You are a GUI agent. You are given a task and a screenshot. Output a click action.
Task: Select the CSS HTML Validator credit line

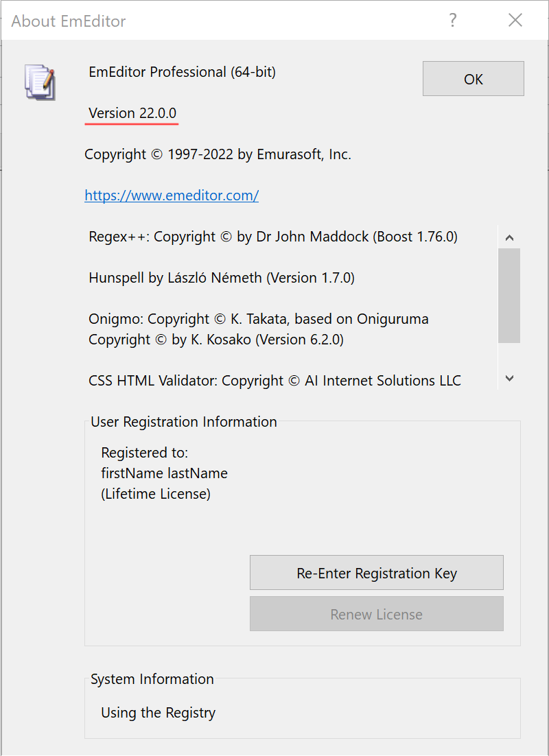coord(274,381)
